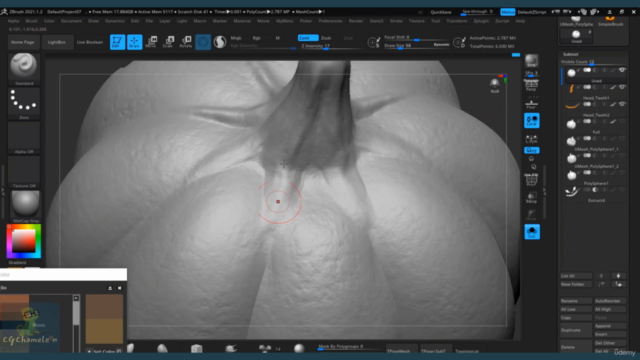Screen dimensions: 640x360
Task: Click the Duplicate subtool button
Action: pyautogui.click(x=576, y=330)
